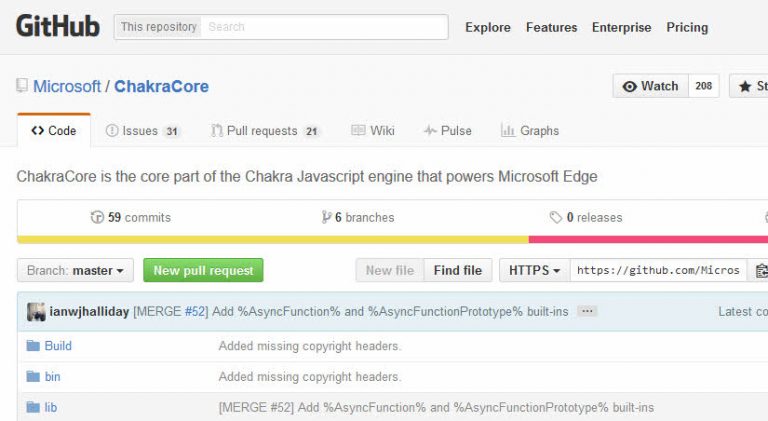Image resolution: width=768 pixels, height=421 pixels.
Task: Click the yellow language bar segment
Action: 272,240
